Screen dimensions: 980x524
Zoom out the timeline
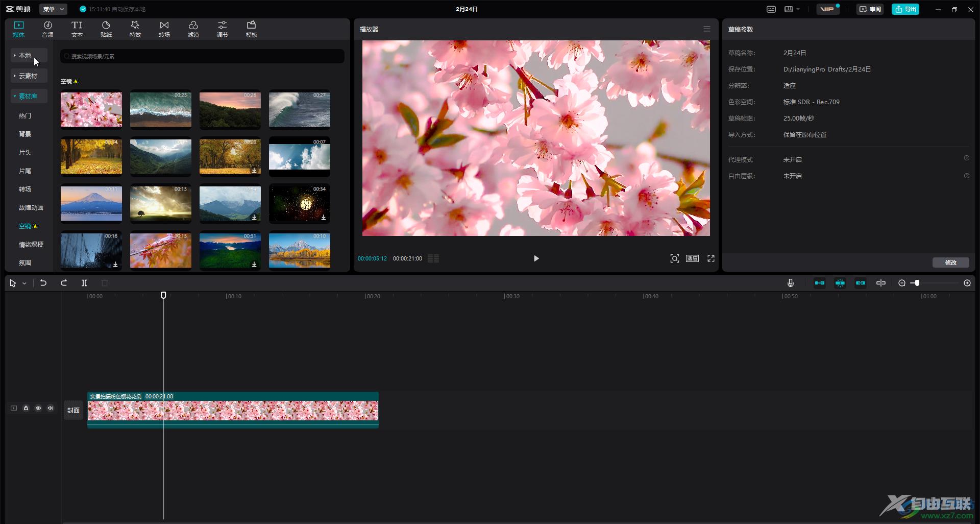pyautogui.click(x=902, y=283)
